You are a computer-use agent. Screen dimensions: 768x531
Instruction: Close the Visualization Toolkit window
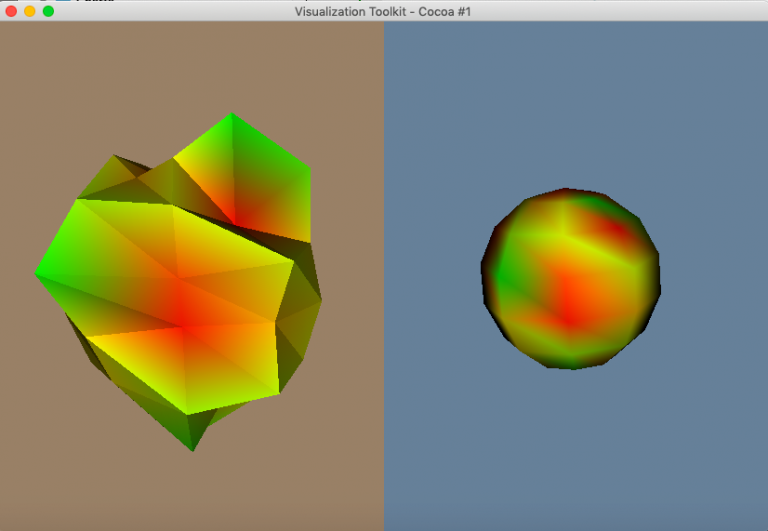click(x=11, y=11)
